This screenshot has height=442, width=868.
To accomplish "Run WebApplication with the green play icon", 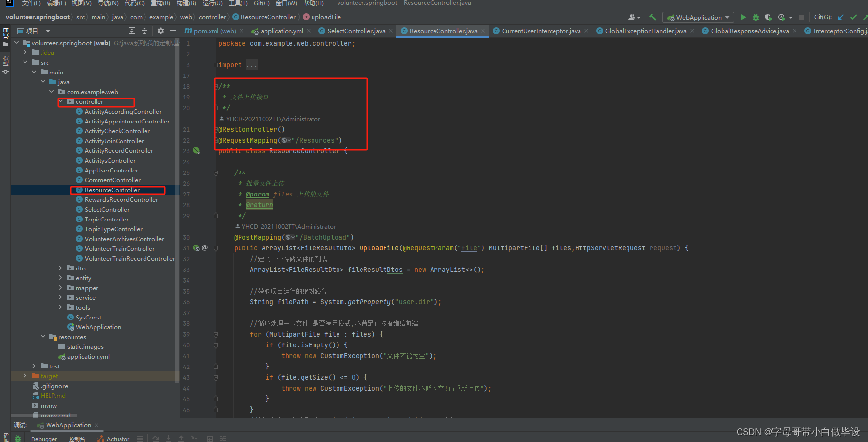I will coord(743,17).
